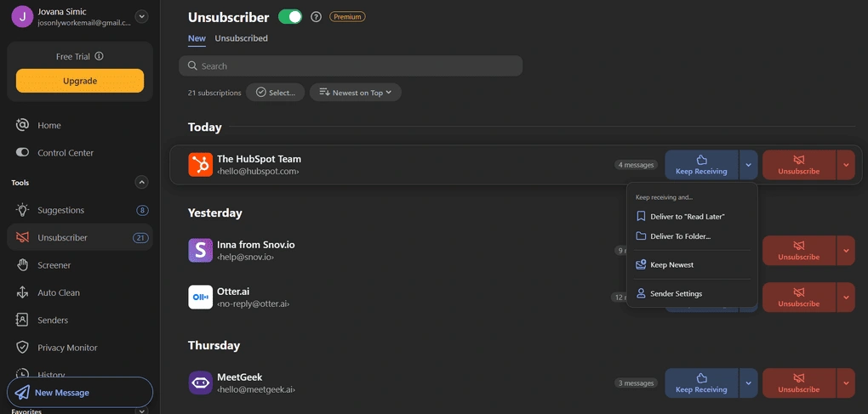The height and width of the screenshot is (414, 868).
Task: Expand the HubSpot Unsubscribe options arrow
Action: [x=846, y=165]
